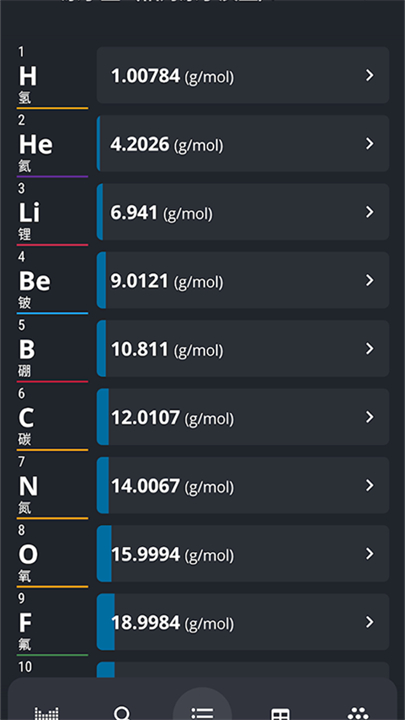Click the Be element symbol
Screen dimensions: 405x720
[34, 281]
